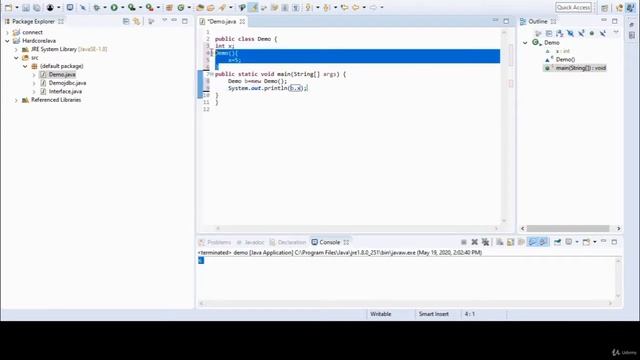Screen dimensions: 640x360
Task: Collapse the default package node
Action: [25, 66]
